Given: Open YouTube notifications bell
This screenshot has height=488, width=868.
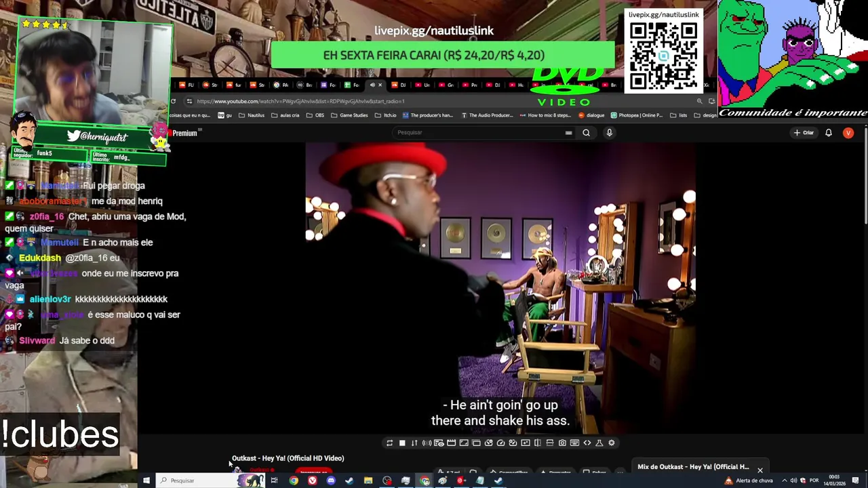Looking at the screenshot, I should (x=828, y=133).
